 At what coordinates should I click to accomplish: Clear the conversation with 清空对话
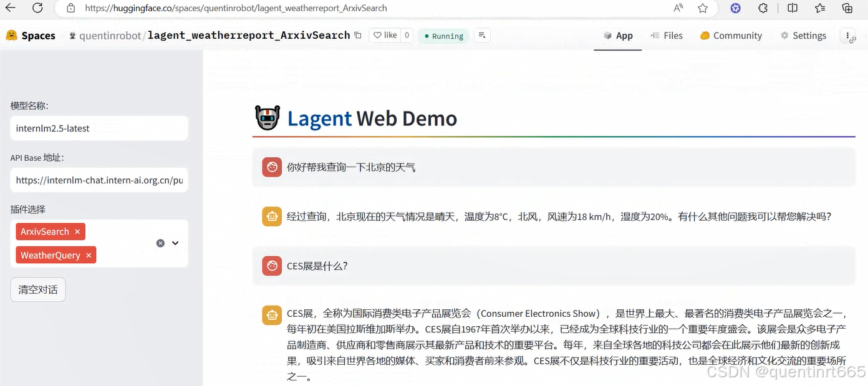click(x=38, y=289)
